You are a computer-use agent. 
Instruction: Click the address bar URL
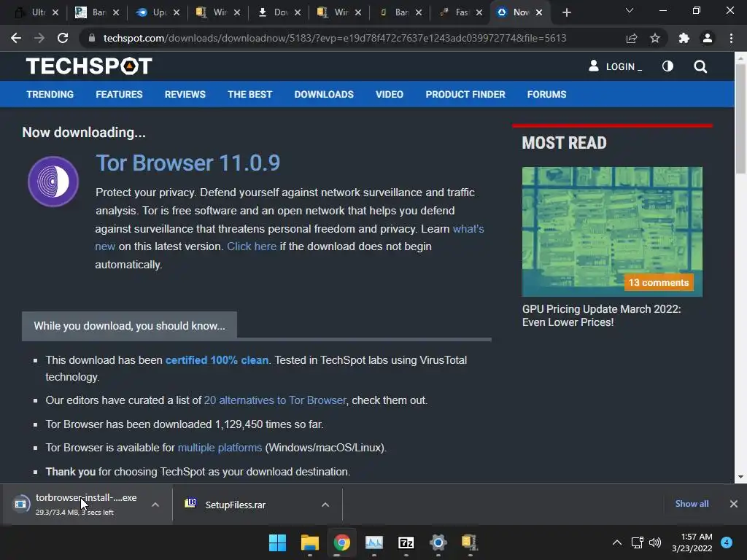click(x=334, y=38)
